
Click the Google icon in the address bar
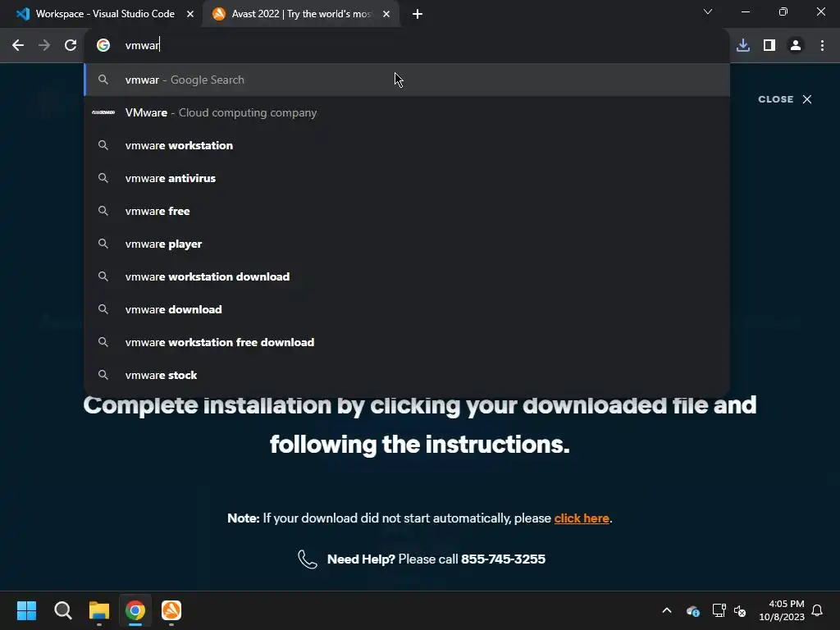[x=103, y=46]
